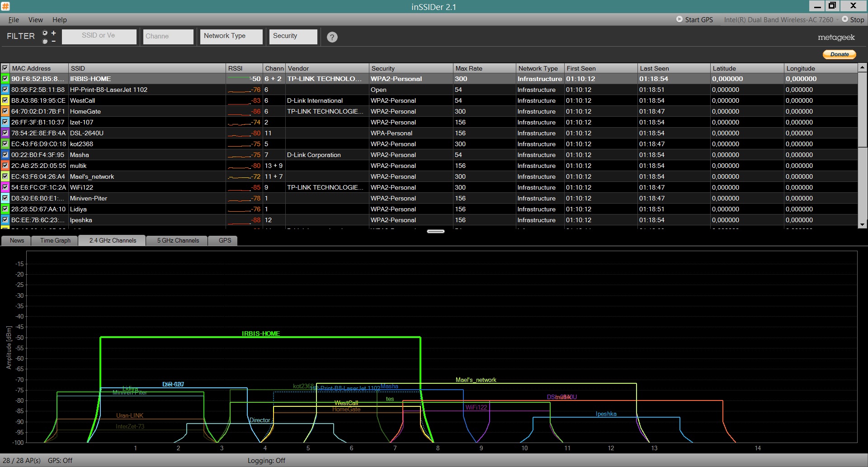868x467 pixels.
Task: Toggle the select-all checkbox in table header
Action: pyautogui.click(x=5, y=68)
